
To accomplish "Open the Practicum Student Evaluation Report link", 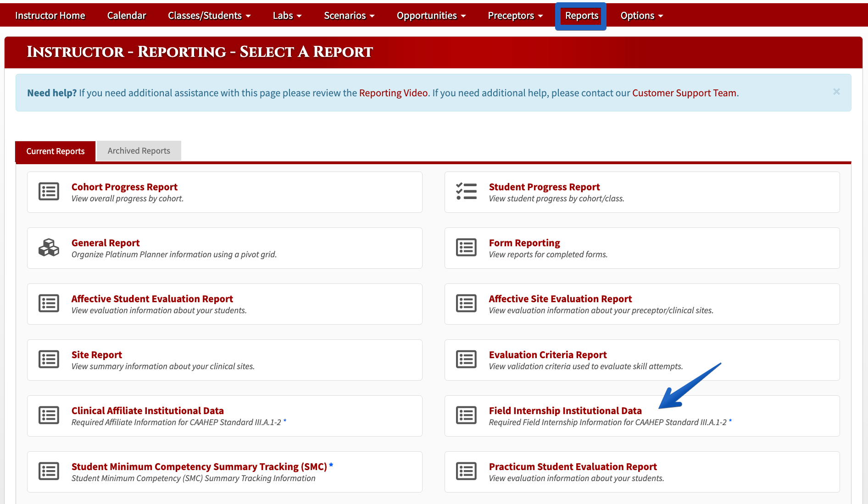I will click(x=573, y=467).
